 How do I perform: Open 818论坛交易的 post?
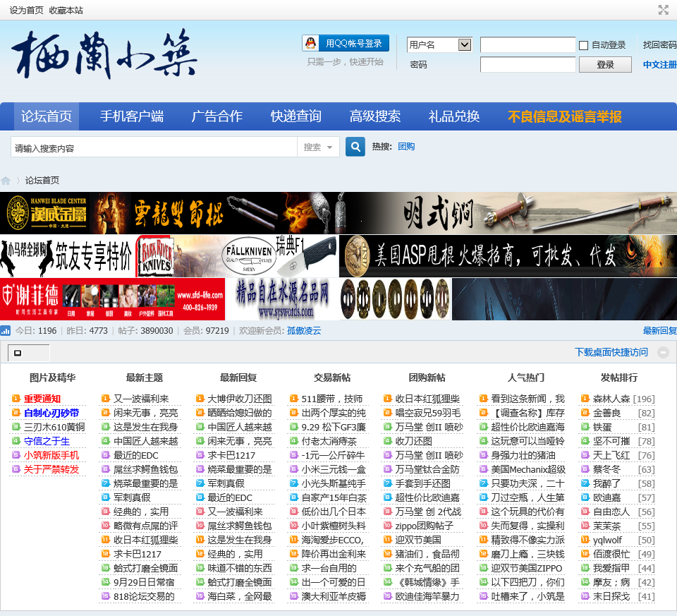[x=144, y=596]
